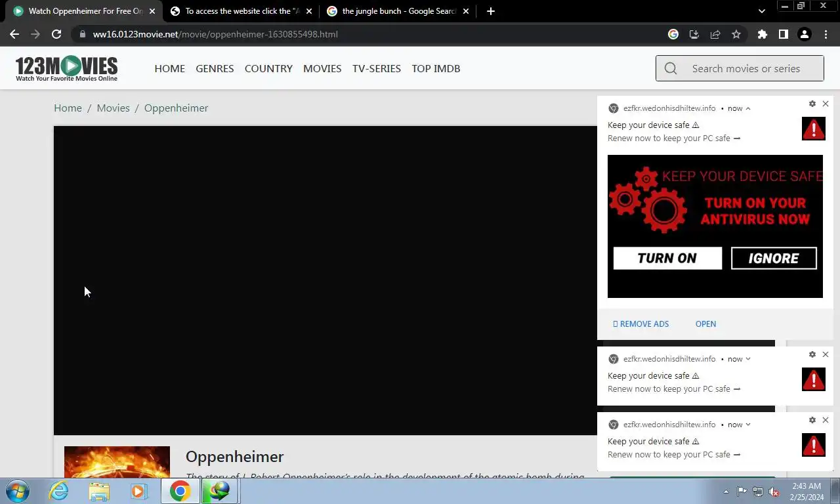Open the Extensions puzzle icon
840x504 pixels.
point(762,34)
